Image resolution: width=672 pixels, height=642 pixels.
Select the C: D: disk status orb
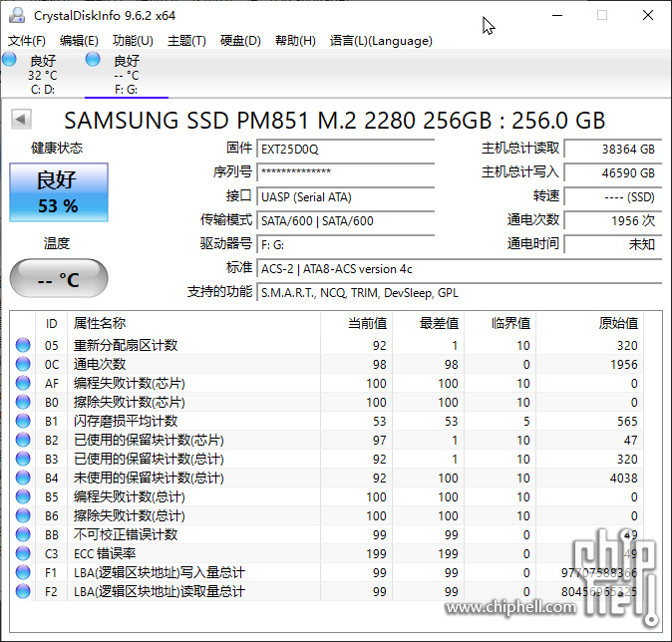pos(9,59)
